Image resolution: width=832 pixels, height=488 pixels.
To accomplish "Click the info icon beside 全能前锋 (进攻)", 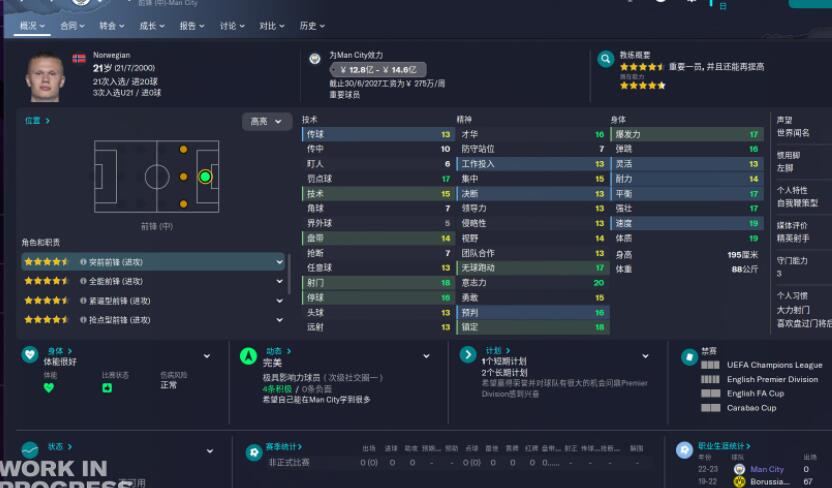I will coord(83,281).
